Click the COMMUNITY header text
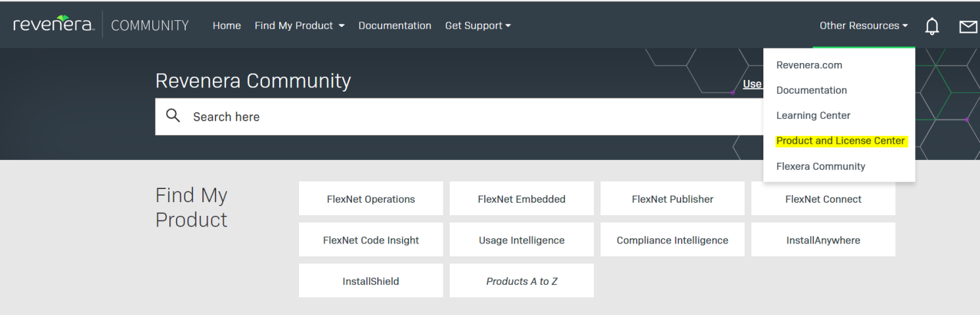This screenshot has height=315, width=980. [x=150, y=26]
